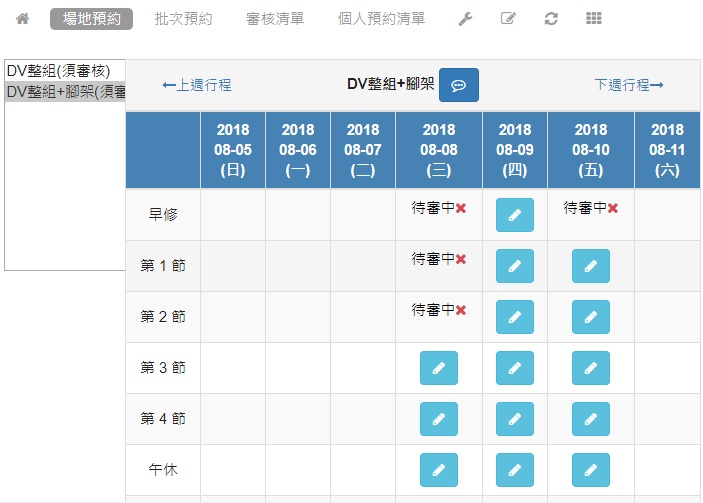
Task: Remove pending 第 2 節 booking on 08-08
Action: (461, 310)
